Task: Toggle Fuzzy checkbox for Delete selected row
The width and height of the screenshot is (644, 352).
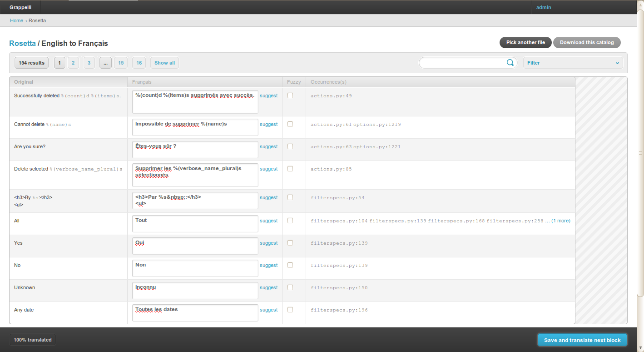Action: (290, 169)
